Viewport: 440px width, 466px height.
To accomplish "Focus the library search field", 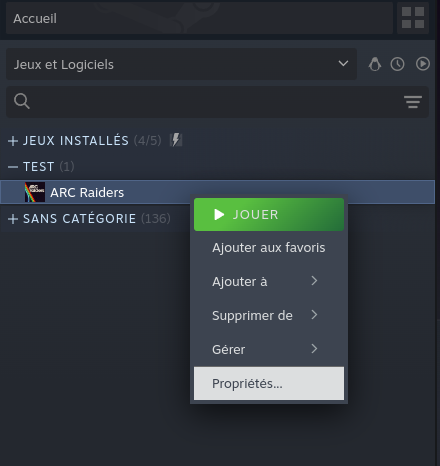I will pos(217,102).
